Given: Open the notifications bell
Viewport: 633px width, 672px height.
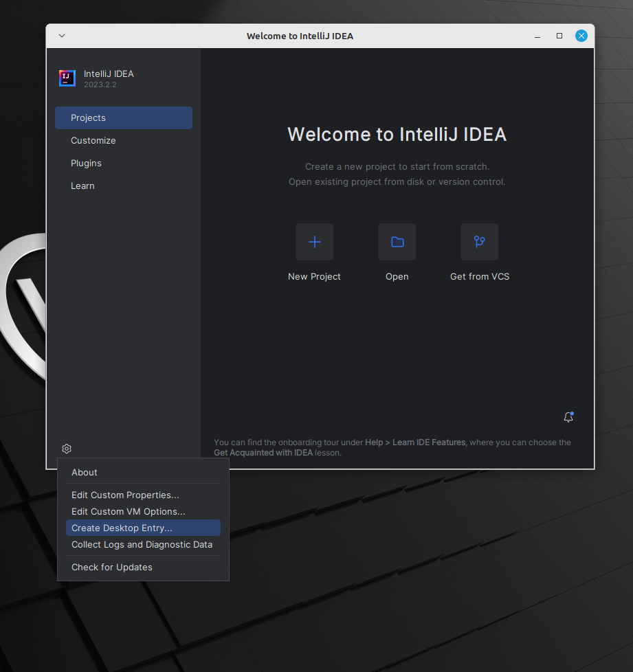Looking at the screenshot, I should (568, 417).
